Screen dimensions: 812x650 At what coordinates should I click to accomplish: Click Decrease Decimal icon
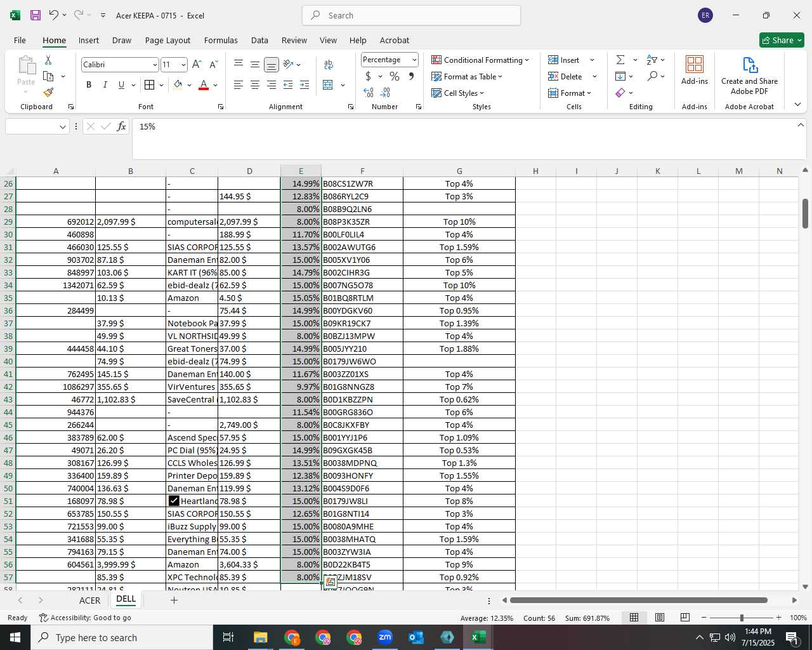(x=385, y=93)
